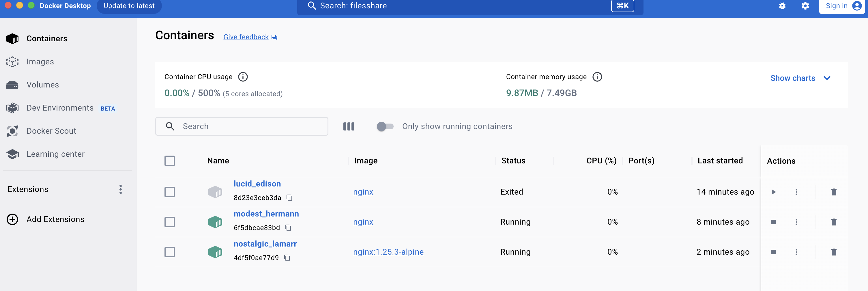Screen dimensions: 868x291
Task: Click the Update to latest button
Action: click(x=129, y=6)
